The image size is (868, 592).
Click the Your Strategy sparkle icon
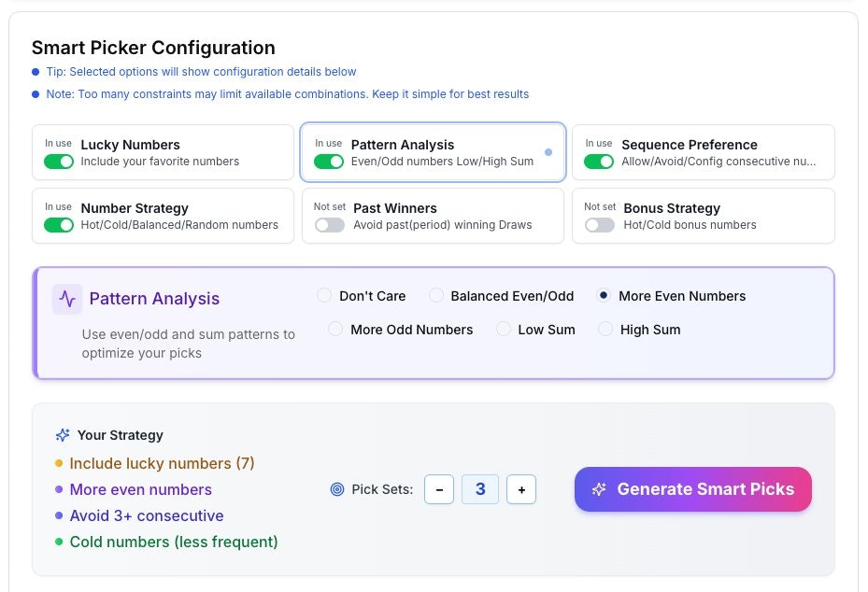(63, 435)
